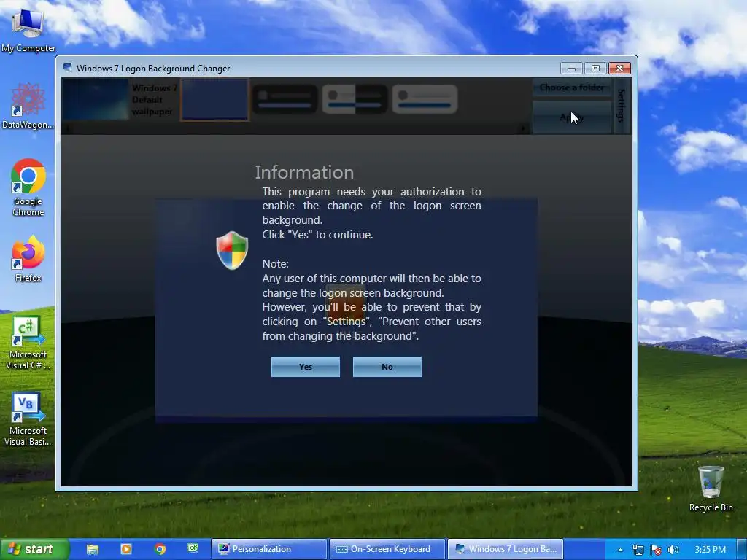
Task: Click the Logon Background Changer title icon
Action: point(68,68)
